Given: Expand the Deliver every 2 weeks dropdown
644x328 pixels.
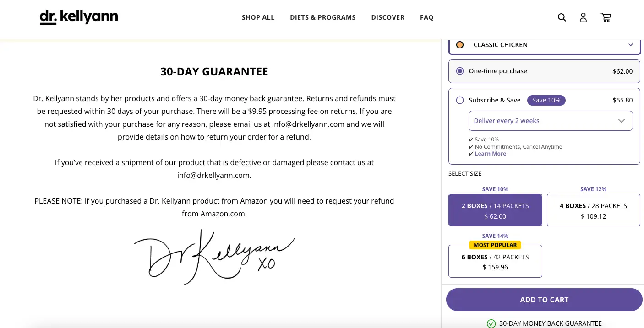Looking at the screenshot, I should pyautogui.click(x=550, y=120).
